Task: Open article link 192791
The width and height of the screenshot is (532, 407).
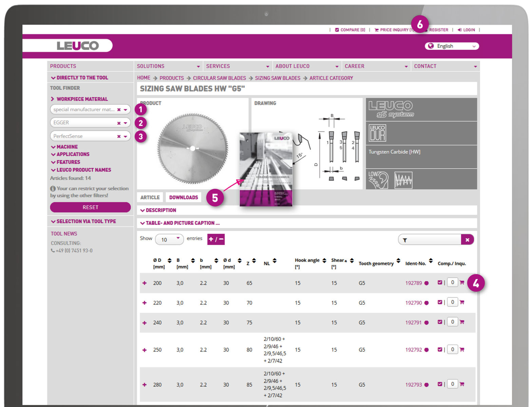Action: coord(413,323)
